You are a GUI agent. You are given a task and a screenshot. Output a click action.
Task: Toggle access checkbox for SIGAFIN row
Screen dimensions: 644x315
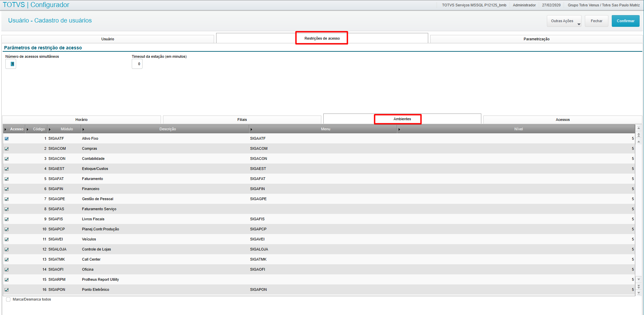pyautogui.click(x=7, y=189)
